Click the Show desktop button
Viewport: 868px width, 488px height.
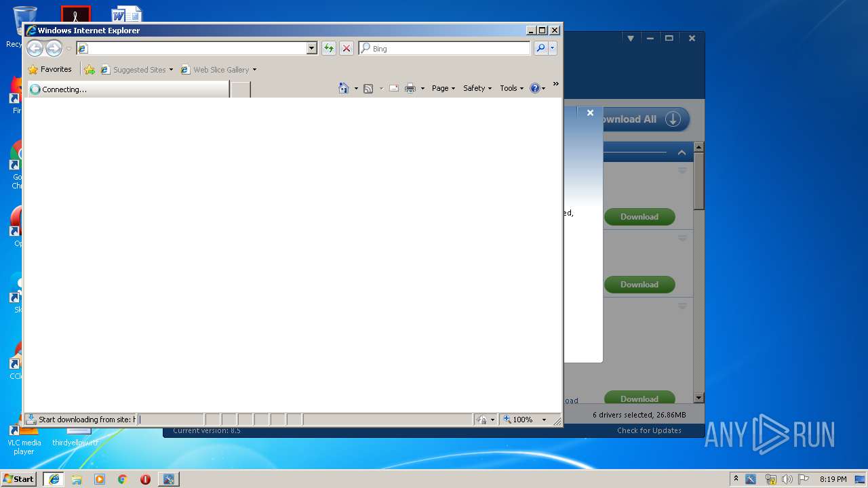[861, 479]
